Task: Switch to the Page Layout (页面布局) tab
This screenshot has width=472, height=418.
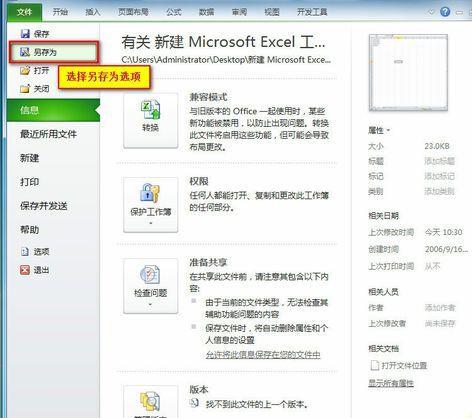Action: pos(133,12)
